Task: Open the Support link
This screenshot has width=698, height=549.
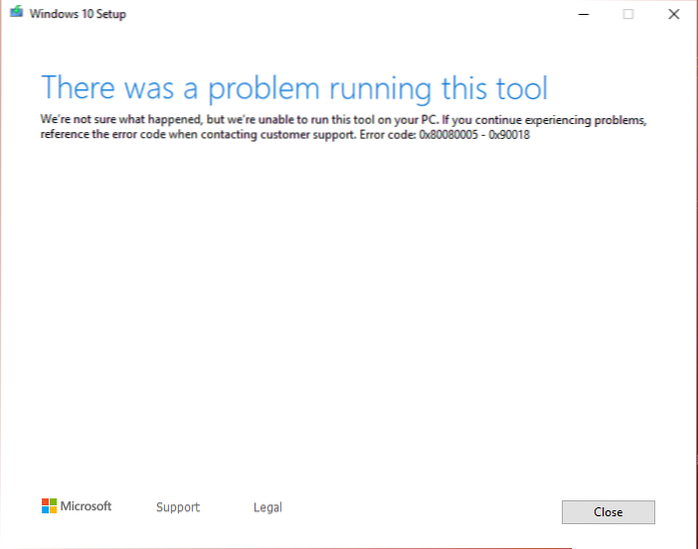Action: pyautogui.click(x=178, y=508)
